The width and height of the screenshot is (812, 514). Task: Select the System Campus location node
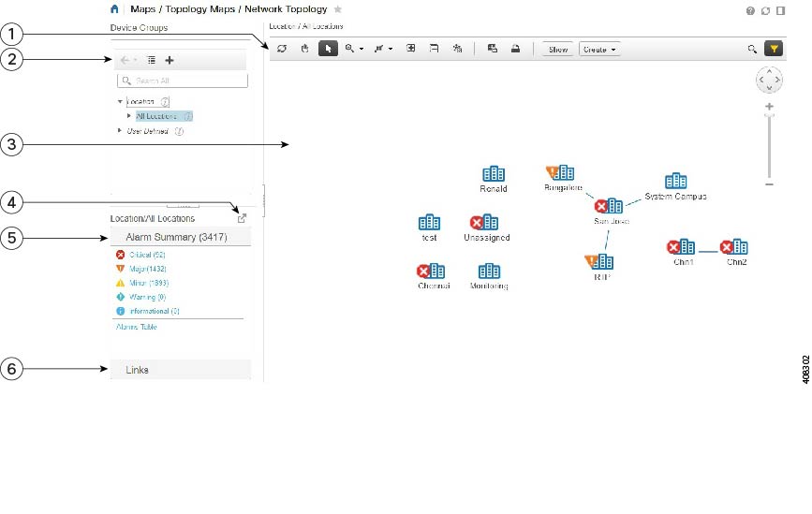[676, 186]
